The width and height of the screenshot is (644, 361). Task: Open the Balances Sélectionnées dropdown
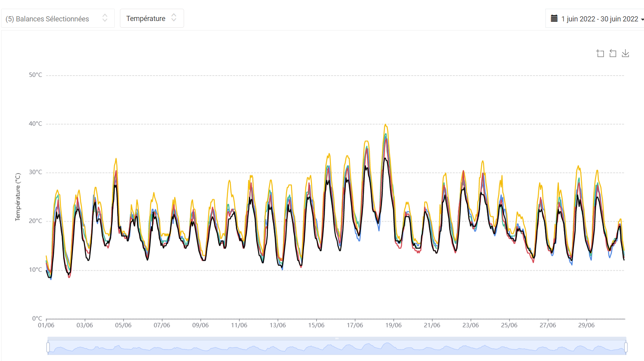click(x=58, y=18)
